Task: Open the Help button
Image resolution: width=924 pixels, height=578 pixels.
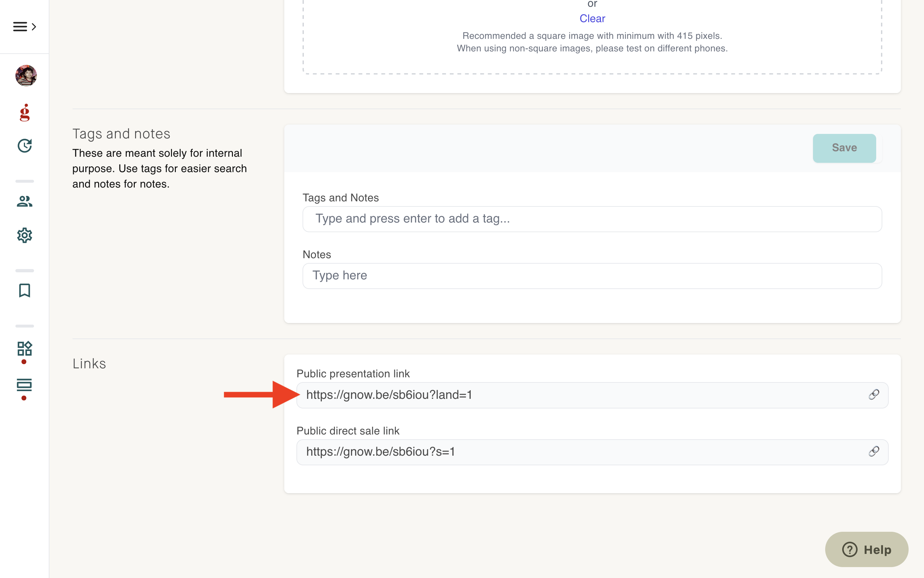Action: click(x=867, y=549)
